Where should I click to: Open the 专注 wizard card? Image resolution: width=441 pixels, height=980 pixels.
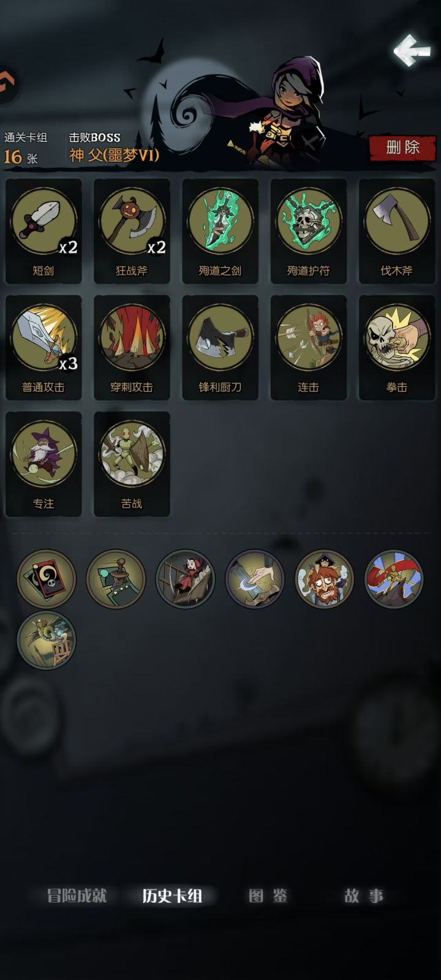[x=43, y=464]
